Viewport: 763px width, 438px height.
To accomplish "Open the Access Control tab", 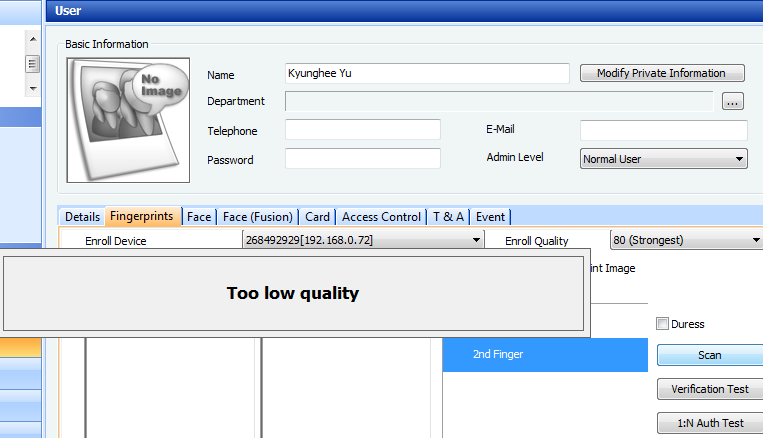I will click(381, 217).
